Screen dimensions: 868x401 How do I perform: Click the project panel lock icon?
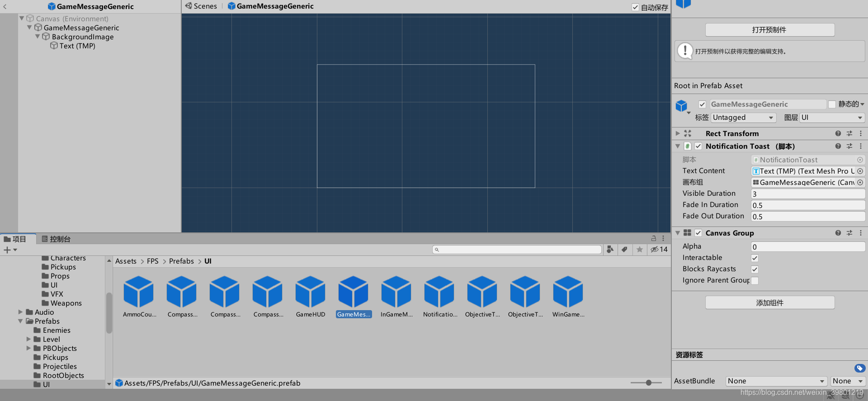654,238
